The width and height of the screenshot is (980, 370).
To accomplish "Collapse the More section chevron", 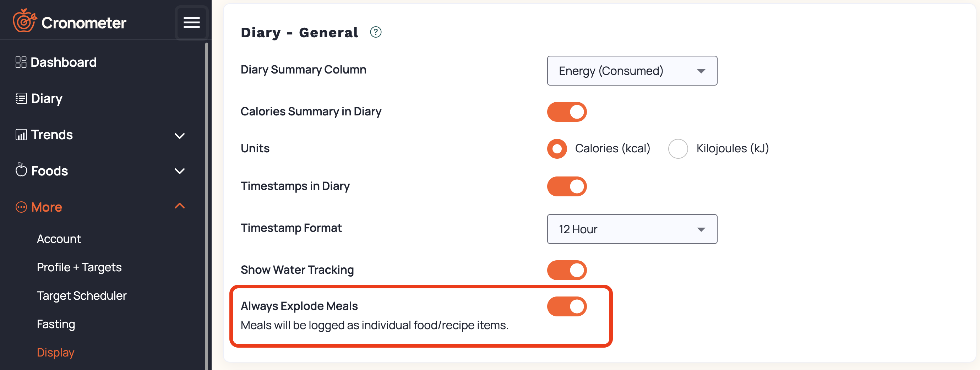I will point(180,206).
